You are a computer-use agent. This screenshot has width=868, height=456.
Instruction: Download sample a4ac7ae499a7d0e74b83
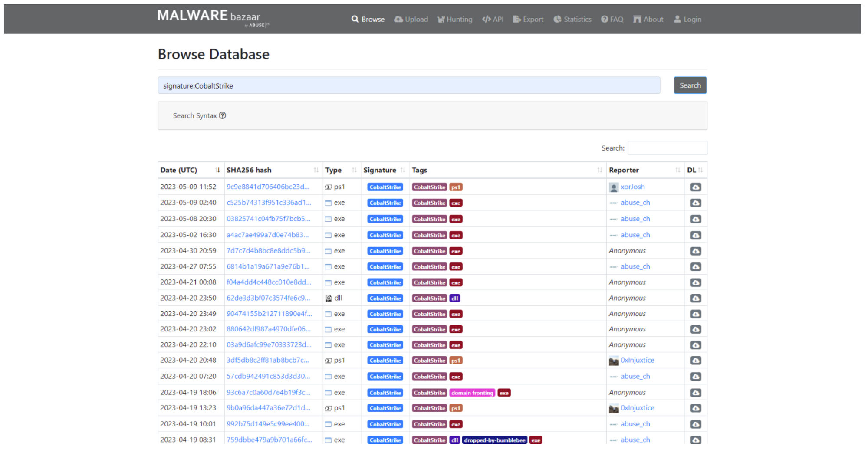coord(695,235)
